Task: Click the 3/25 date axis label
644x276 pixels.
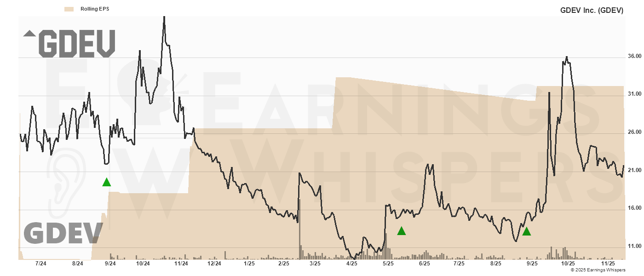Action: (x=315, y=264)
